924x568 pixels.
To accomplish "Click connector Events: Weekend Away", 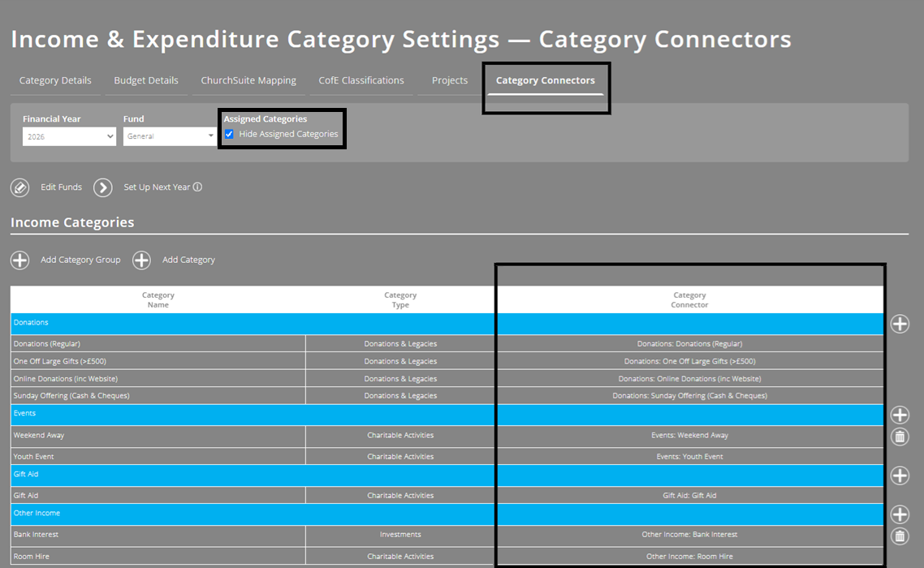I will (x=689, y=436).
